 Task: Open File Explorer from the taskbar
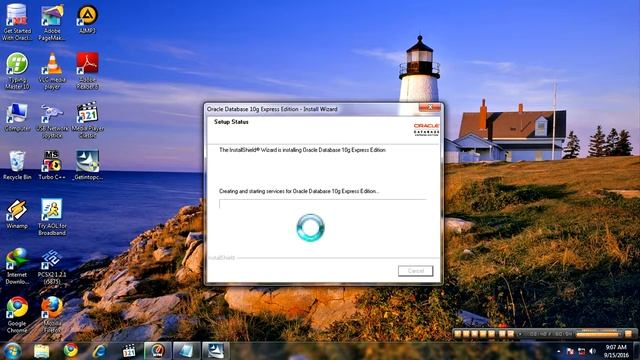point(42,351)
